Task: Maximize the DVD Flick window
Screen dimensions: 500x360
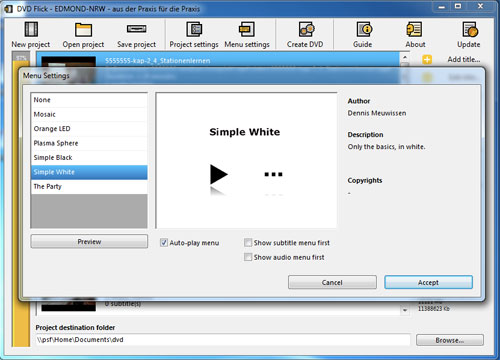Action: click(458, 6)
